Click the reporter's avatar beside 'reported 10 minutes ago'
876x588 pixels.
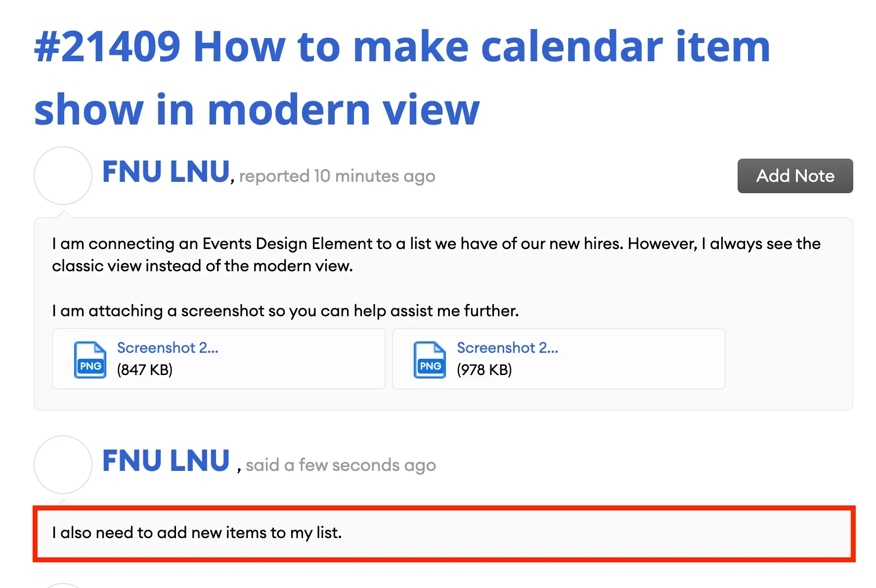click(63, 175)
